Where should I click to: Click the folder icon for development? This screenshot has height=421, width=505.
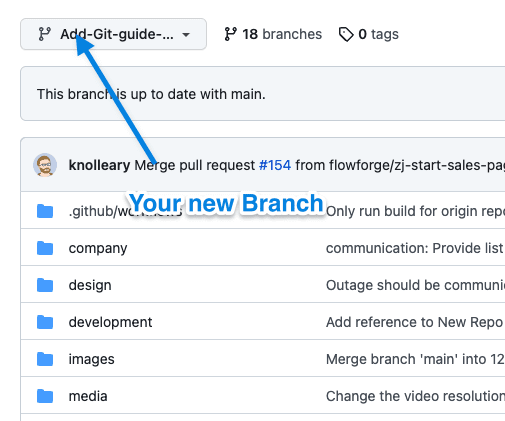click(45, 322)
